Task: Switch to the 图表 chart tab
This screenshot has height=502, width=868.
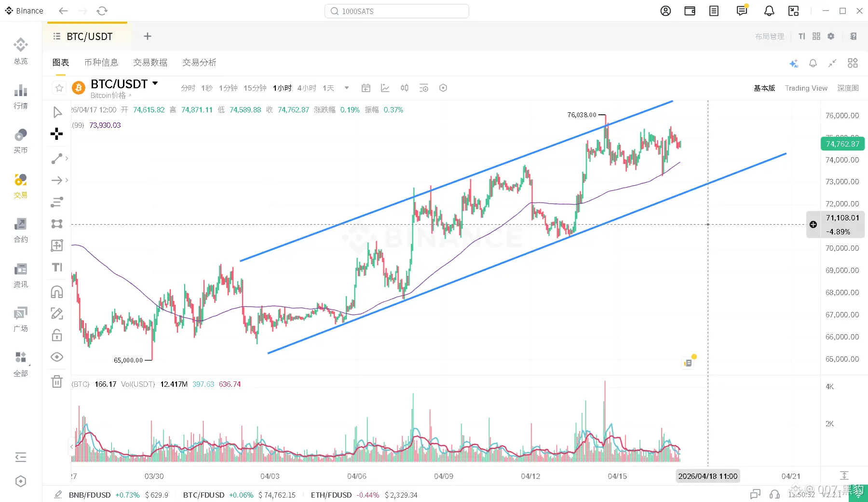Action: (x=61, y=63)
